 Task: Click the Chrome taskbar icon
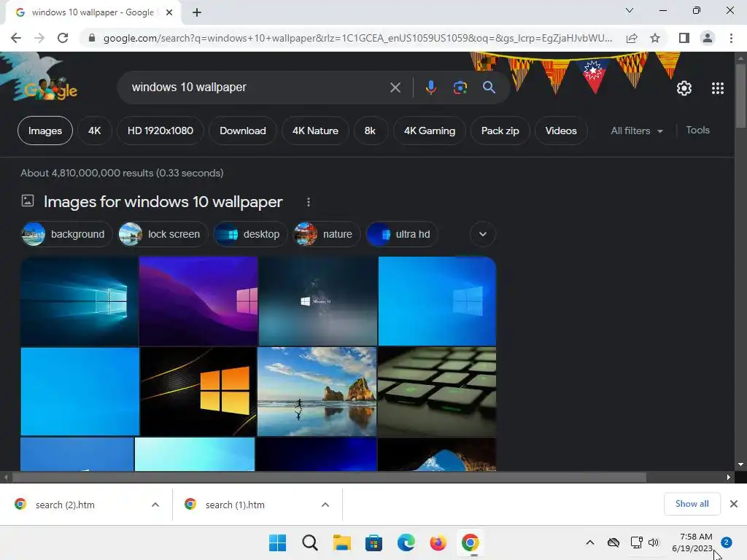[x=471, y=542]
